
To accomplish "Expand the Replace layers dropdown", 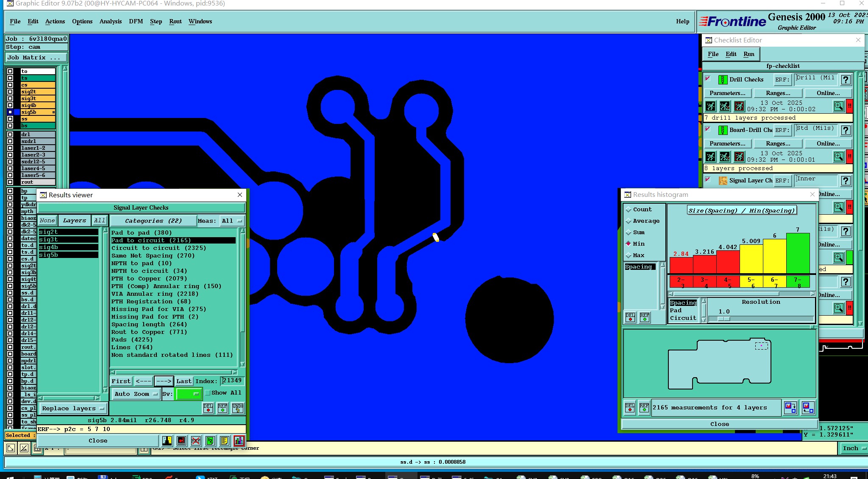I will (x=73, y=409).
